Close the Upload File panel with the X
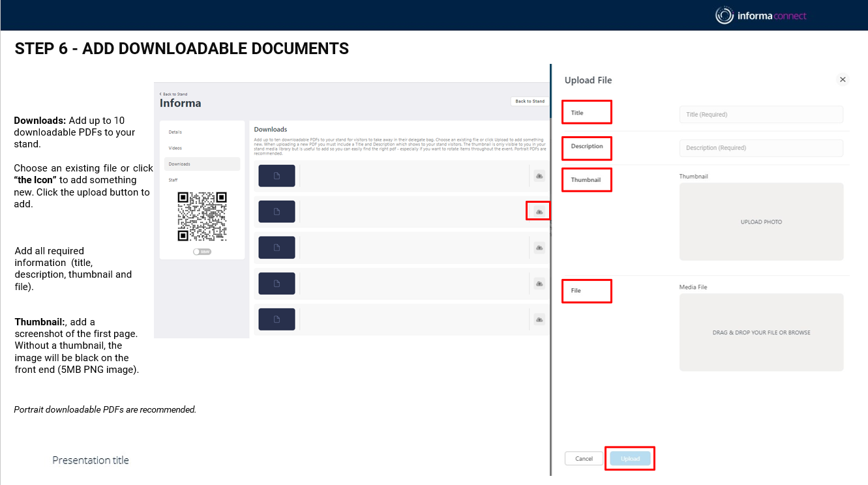Viewport: 868px width, 485px height. click(x=843, y=80)
